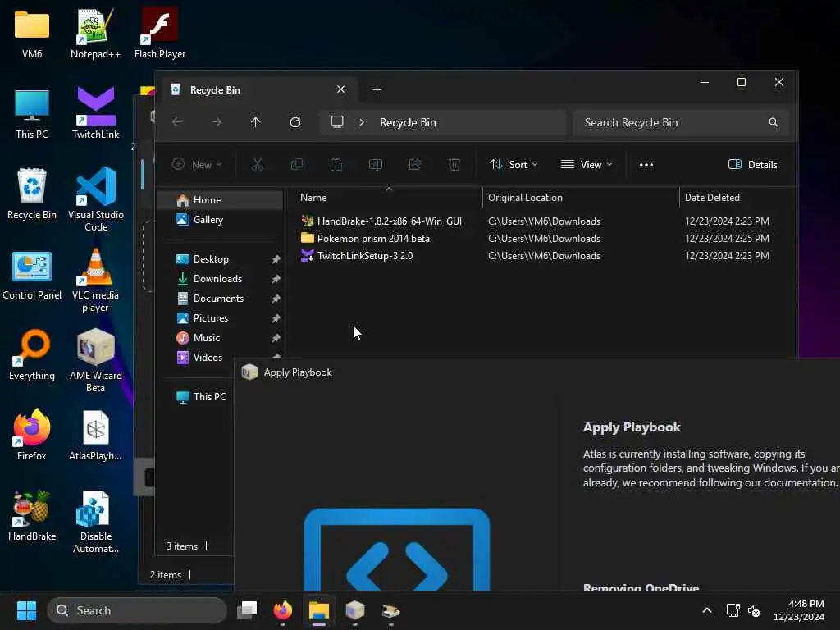Sort by Original Location column header

tap(580, 197)
